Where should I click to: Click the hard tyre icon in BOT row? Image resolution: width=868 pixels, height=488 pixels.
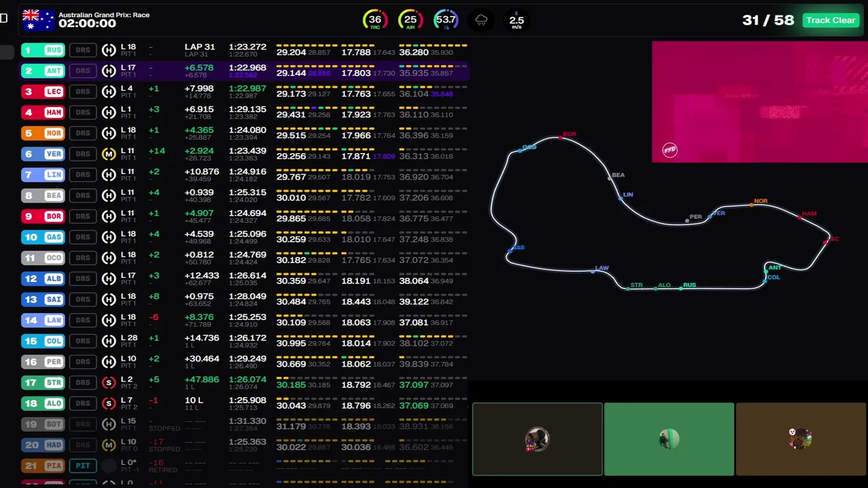pyautogui.click(x=108, y=424)
